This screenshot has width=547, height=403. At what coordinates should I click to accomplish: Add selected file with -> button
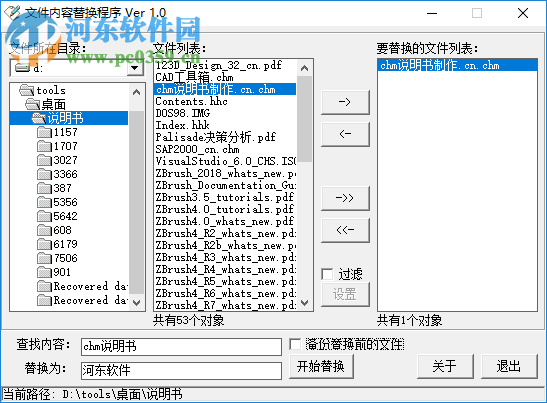click(345, 102)
